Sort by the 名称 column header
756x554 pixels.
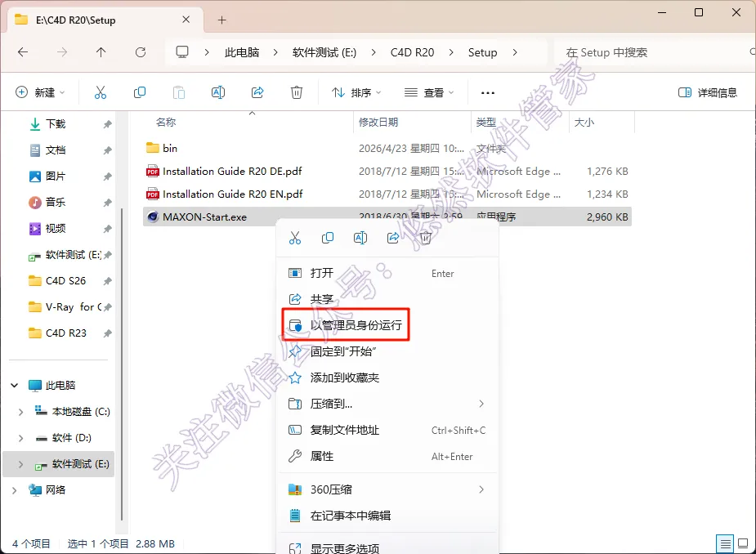tap(166, 123)
